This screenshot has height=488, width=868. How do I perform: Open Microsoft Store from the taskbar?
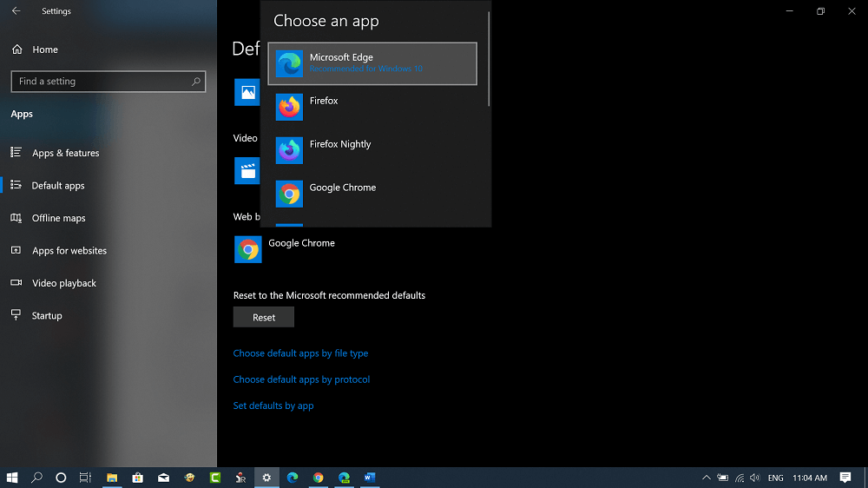(138, 478)
